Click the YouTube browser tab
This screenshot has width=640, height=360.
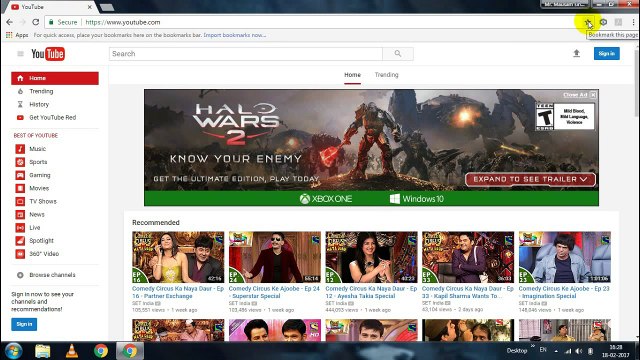tap(50, 7)
